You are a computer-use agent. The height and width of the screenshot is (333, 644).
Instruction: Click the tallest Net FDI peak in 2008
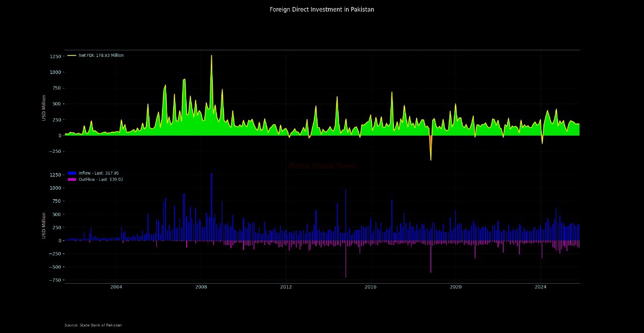(211, 56)
